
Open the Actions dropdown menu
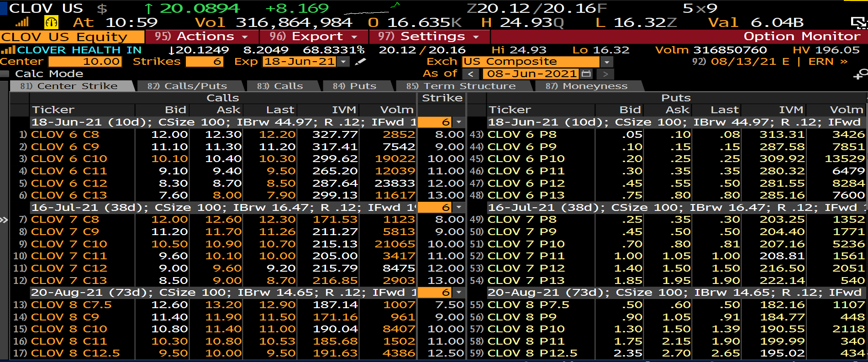coord(201,37)
